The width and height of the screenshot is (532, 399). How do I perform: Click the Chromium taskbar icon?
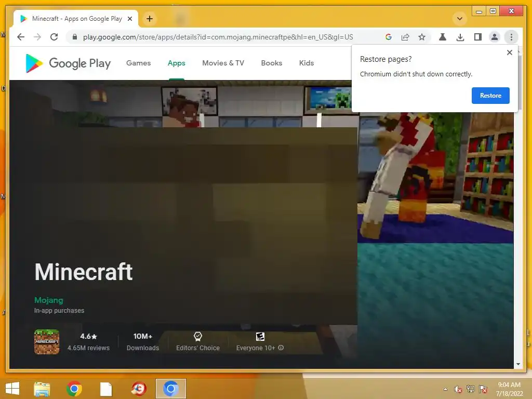pos(170,389)
